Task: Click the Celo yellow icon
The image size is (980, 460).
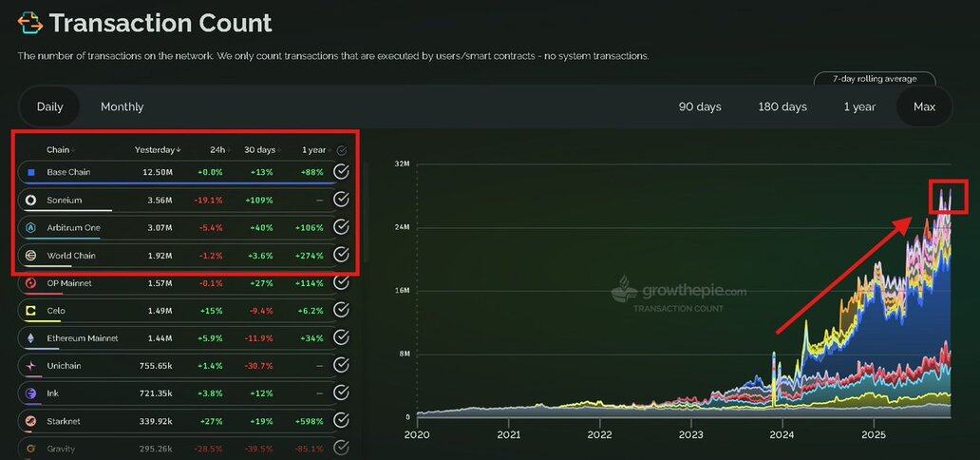Action: pyautogui.click(x=31, y=311)
